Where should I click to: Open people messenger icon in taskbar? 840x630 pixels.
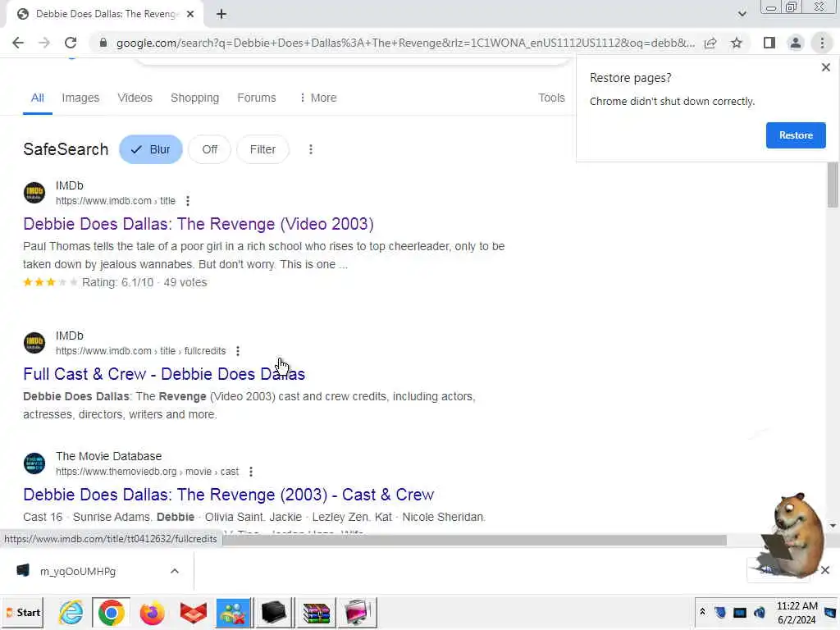(x=234, y=612)
